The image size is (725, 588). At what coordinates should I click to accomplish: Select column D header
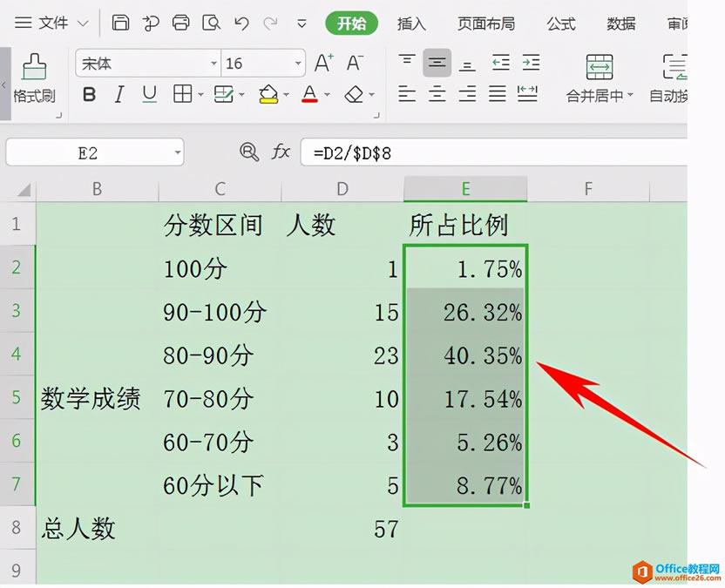click(342, 189)
